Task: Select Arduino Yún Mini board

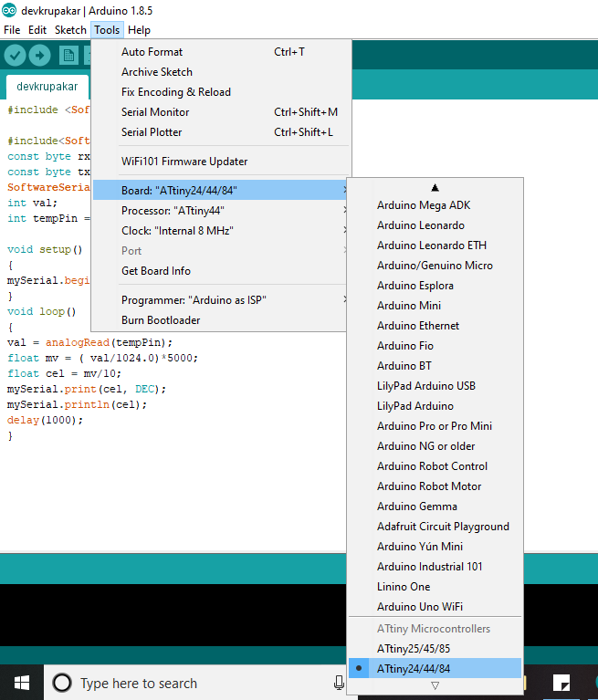Action: click(x=435, y=547)
